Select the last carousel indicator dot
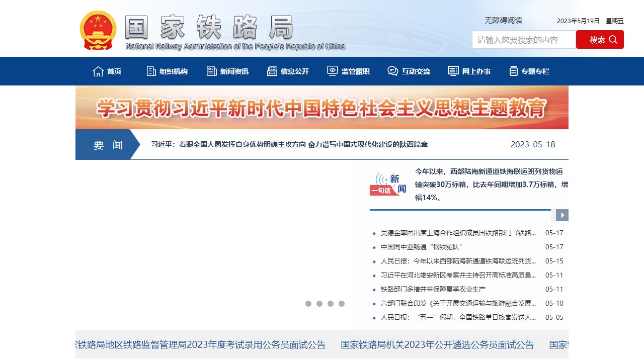644x362 pixels. (x=342, y=304)
